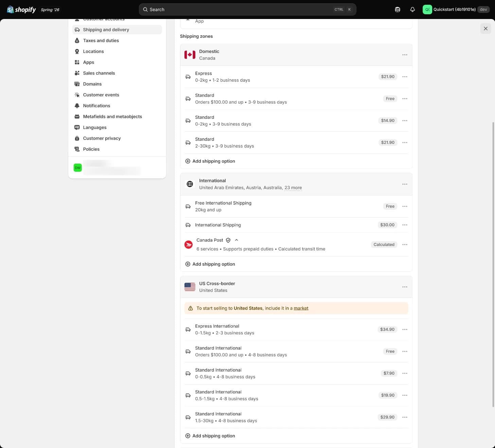
Task: Go to Notifications settings
Action: [117, 106]
